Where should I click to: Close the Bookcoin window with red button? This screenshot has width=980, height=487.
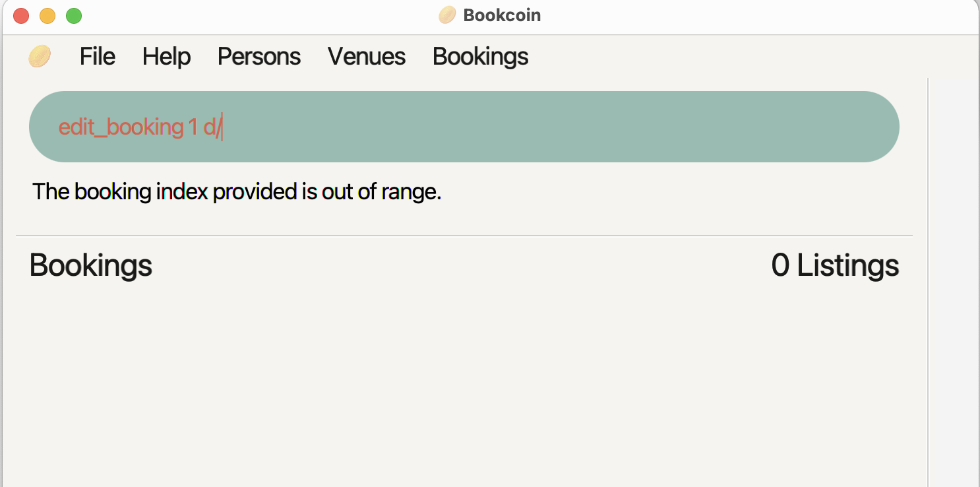coord(21,15)
